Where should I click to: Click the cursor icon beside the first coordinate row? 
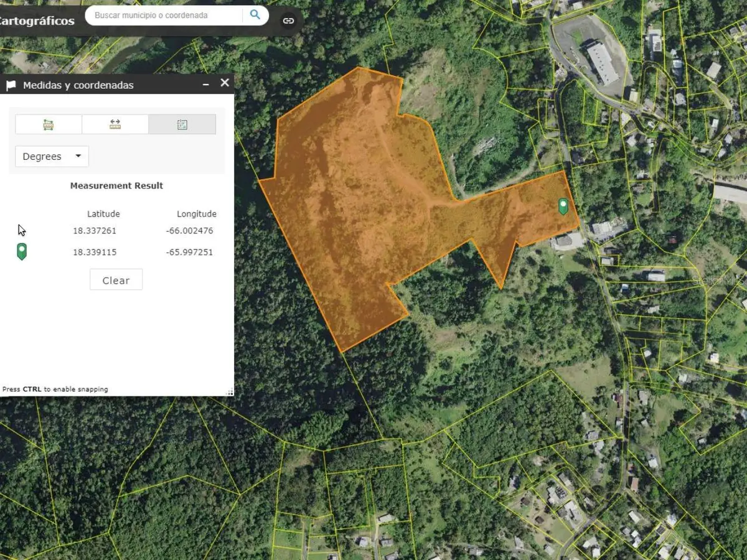pos(21,230)
